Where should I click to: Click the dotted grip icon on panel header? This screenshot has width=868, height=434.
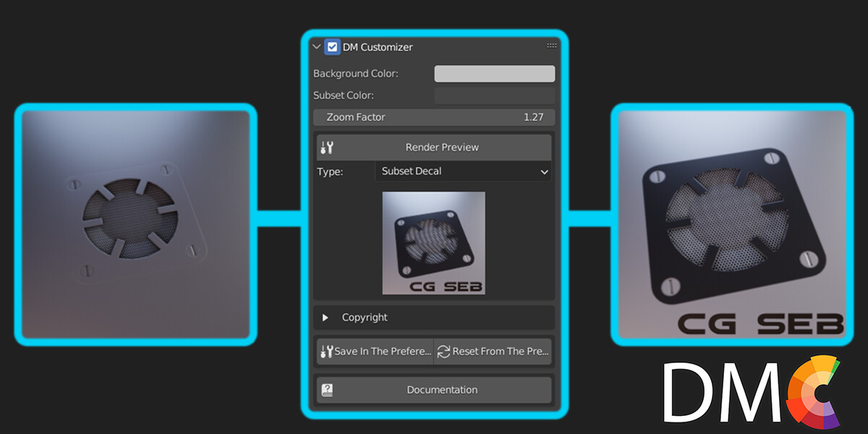pyautogui.click(x=552, y=45)
